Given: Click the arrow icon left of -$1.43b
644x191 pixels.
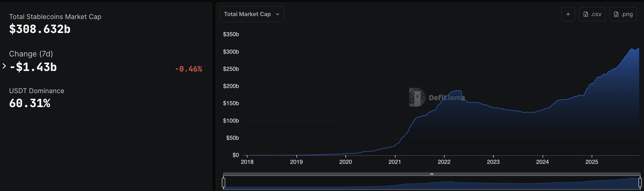Looking at the screenshot, I should click(4, 66).
